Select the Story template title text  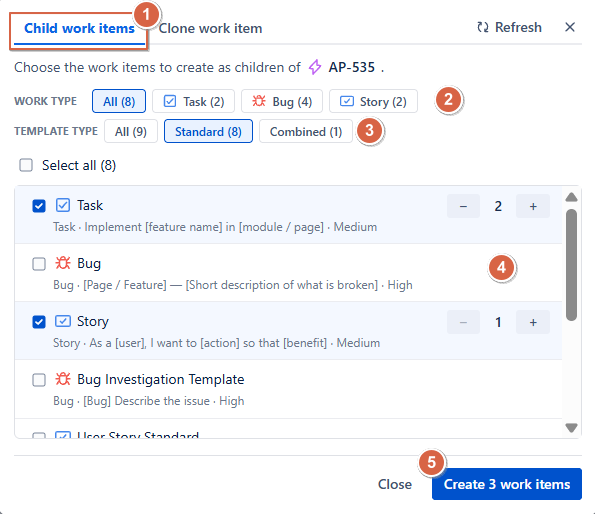pos(93,321)
